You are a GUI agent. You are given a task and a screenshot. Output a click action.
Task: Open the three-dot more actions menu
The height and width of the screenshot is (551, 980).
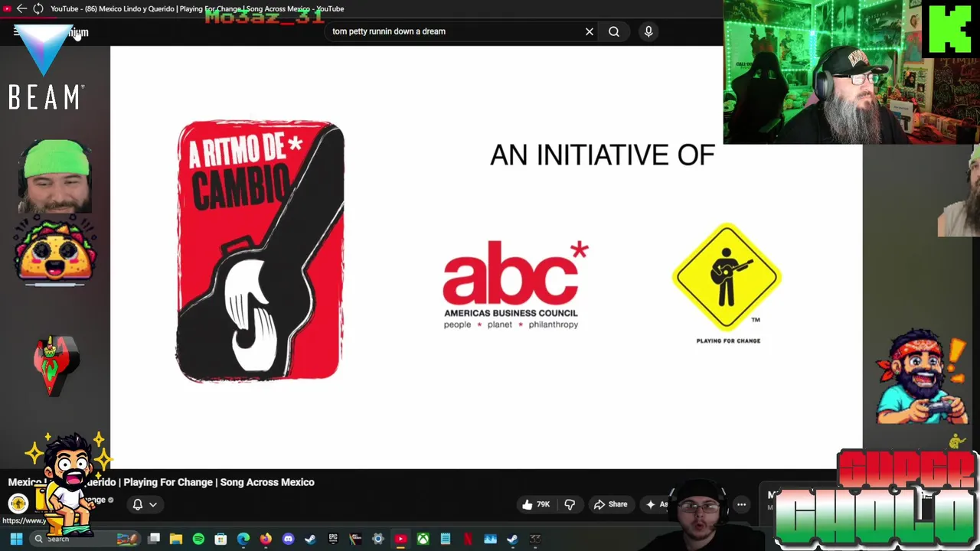[x=741, y=504]
